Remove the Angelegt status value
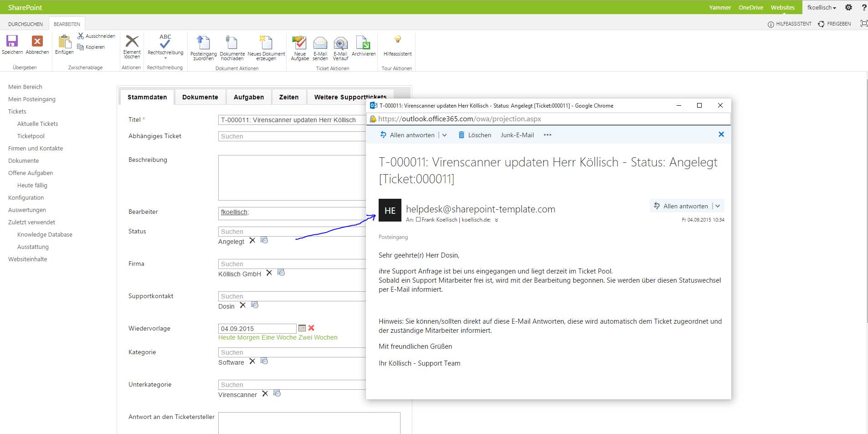The height and width of the screenshot is (434, 868). pos(252,240)
